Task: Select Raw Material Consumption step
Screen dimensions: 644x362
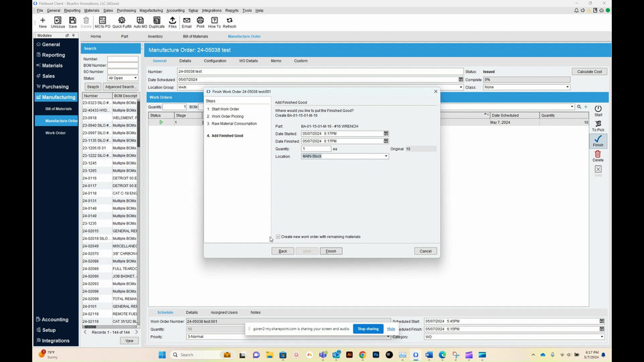Action: point(234,123)
